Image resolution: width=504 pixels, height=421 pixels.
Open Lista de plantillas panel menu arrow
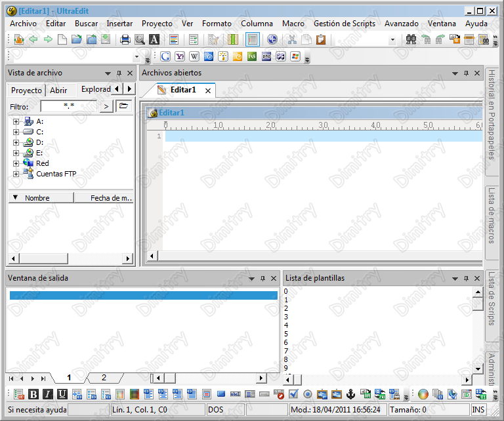(455, 279)
